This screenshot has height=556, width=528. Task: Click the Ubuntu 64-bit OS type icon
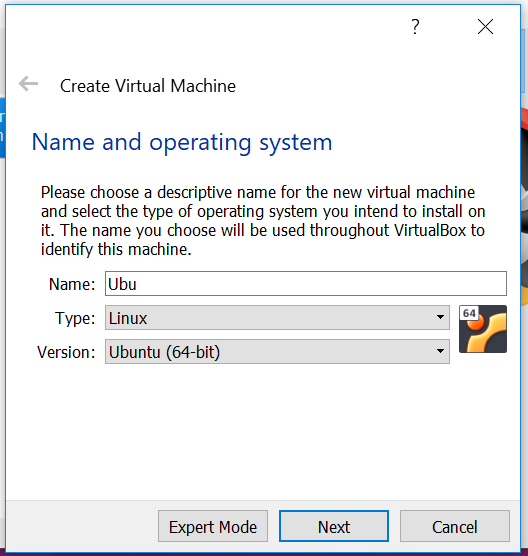(483, 329)
